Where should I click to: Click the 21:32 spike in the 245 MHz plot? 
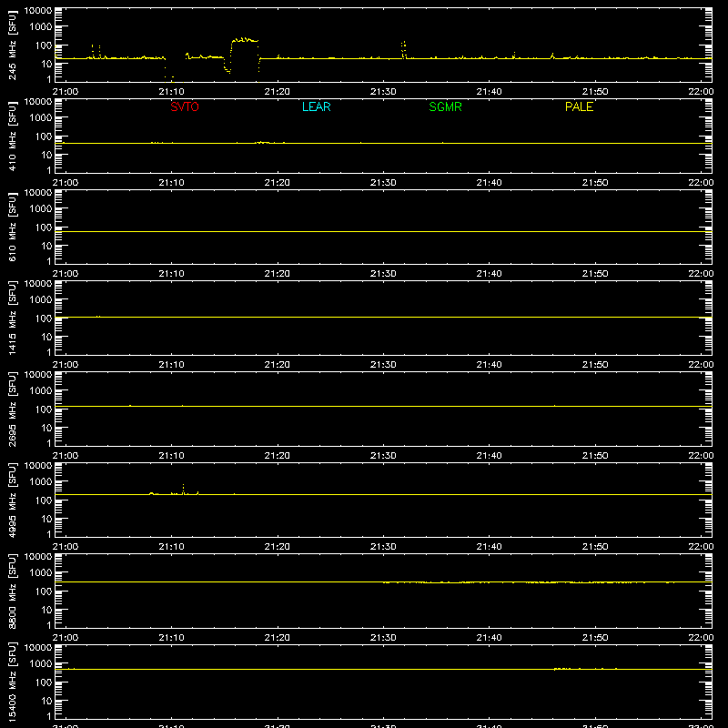click(403, 49)
